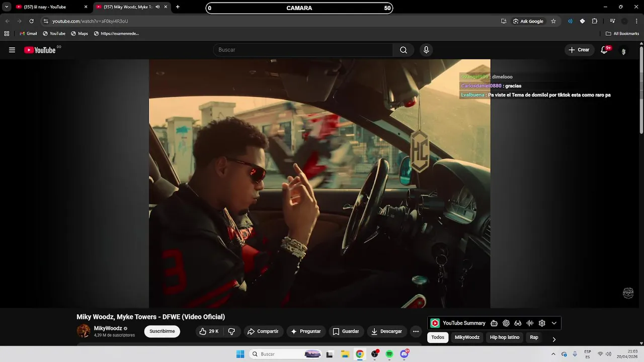The height and width of the screenshot is (362, 644).
Task: Click the install app icon in address bar
Action: point(504,21)
